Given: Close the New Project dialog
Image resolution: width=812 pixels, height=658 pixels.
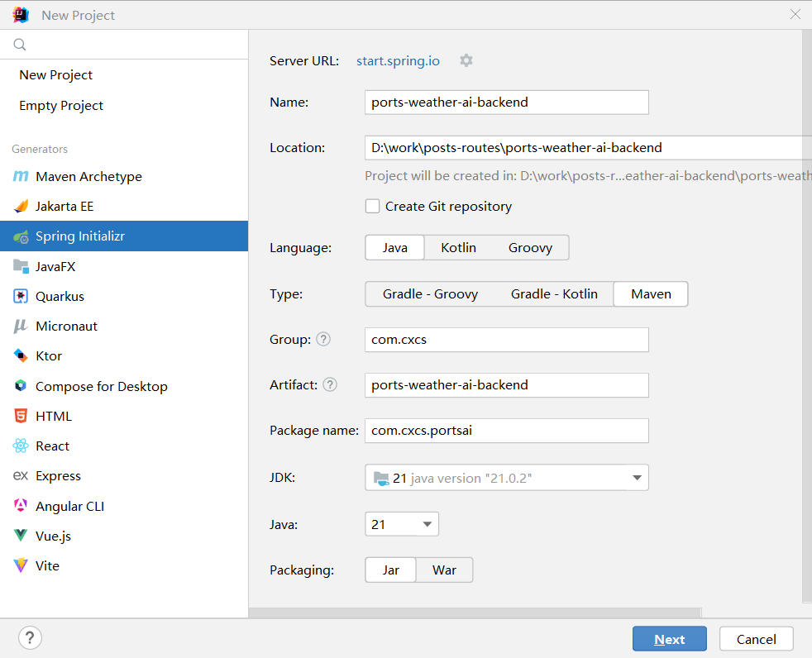Looking at the screenshot, I should (x=795, y=15).
